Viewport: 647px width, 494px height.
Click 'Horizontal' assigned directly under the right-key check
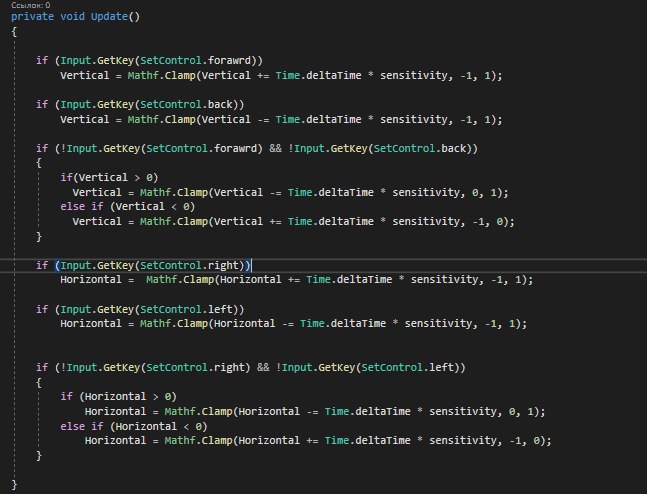[91, 280]
